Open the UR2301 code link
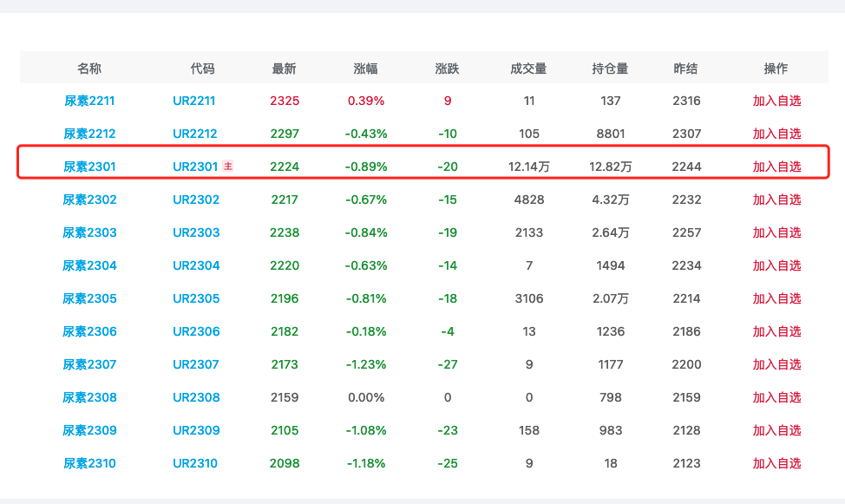 tap(194, 167)
